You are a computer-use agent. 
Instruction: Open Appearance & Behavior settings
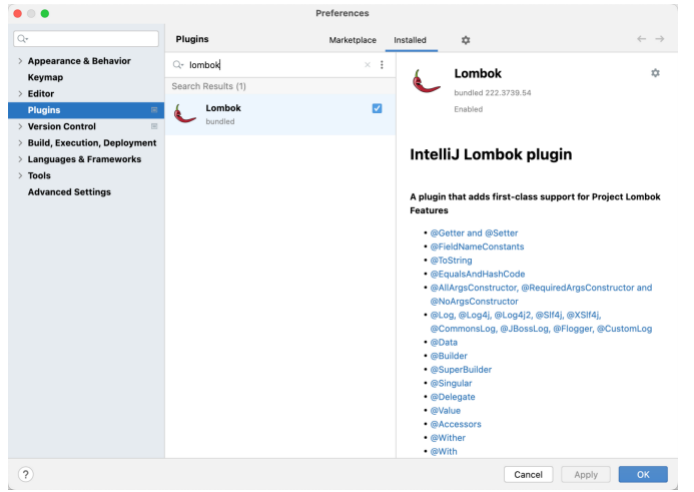[x=79, y=61]
